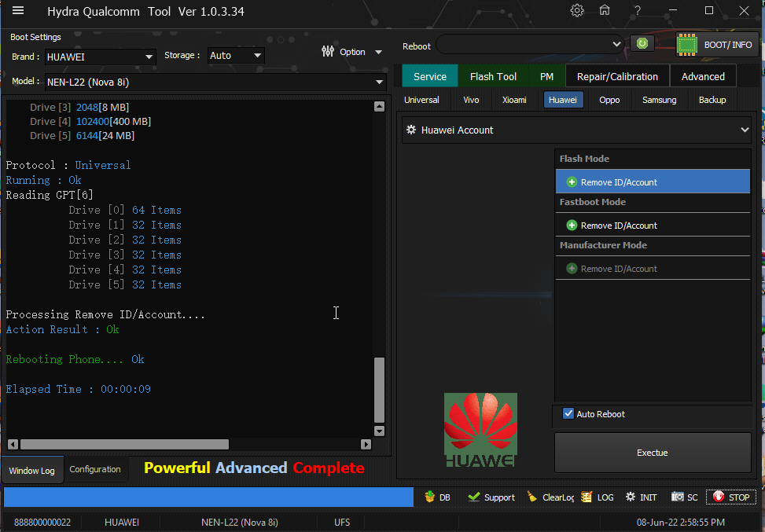Select Manufacturer Mode Remove ID/Account
Viewport: 765px width, 532px height.
(653, 269)
